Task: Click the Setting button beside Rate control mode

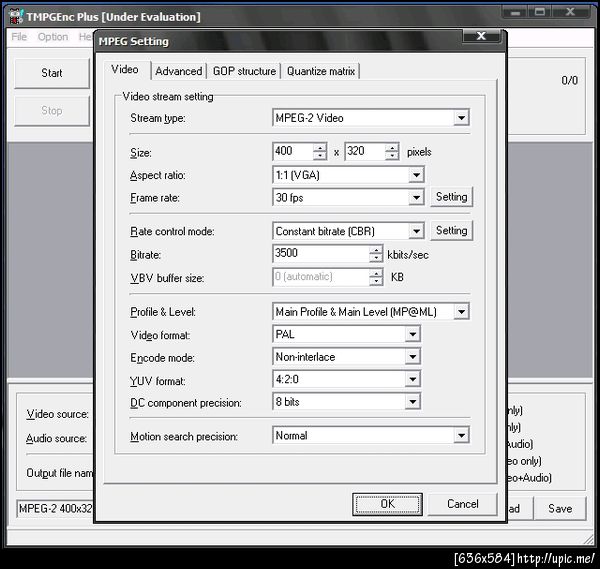Action: pos(452,230)
